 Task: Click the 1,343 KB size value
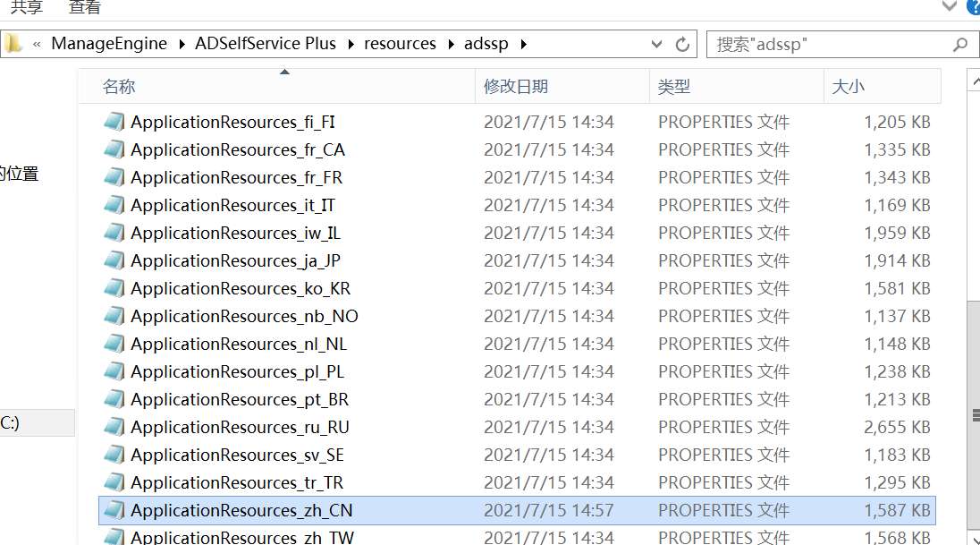pos(897,177)
